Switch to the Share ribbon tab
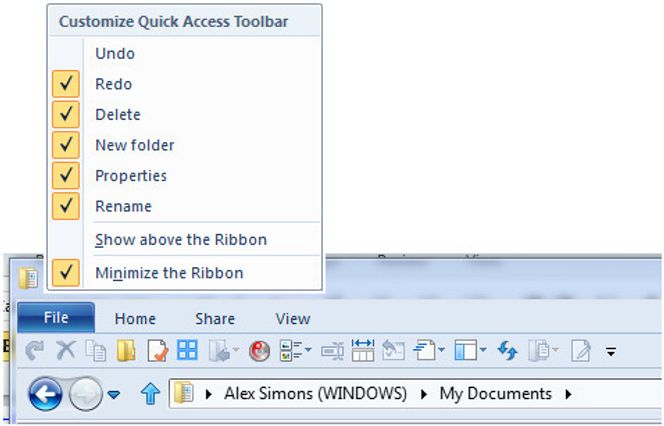Viewport: 664px width, 426px height. (x=215, y=318)
